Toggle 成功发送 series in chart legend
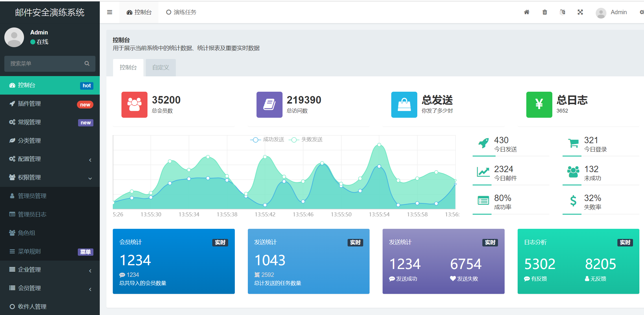 [x=267, y=140]
